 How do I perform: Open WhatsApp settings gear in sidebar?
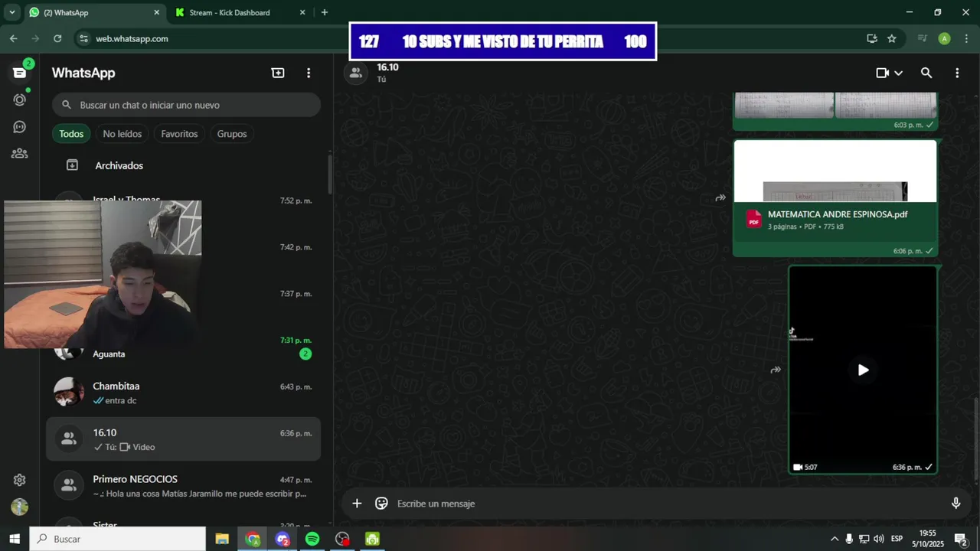click(19, 480)
